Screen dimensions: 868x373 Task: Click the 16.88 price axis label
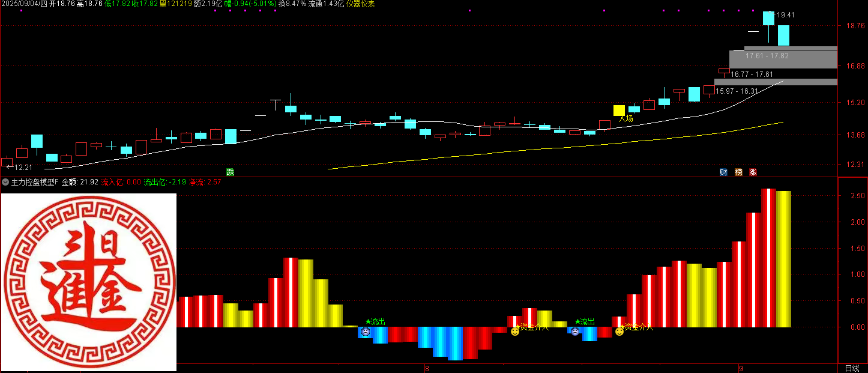click(855, 65)
